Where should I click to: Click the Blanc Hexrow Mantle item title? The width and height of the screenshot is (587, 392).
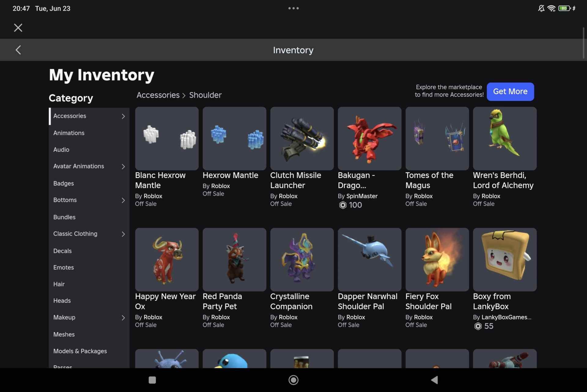(160, 180)
